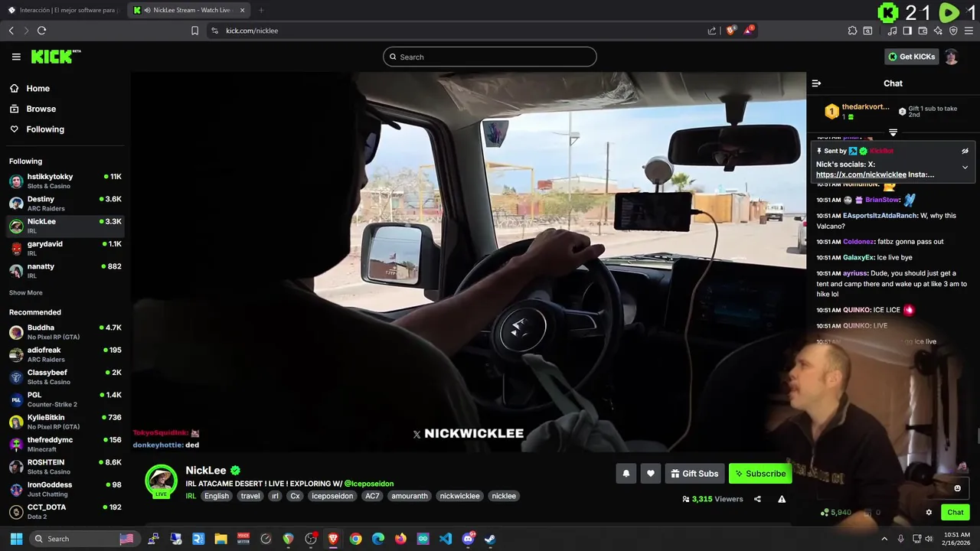980x551 pixels.
Task: Click the nickwicklee tag
Action: [459, 496]
